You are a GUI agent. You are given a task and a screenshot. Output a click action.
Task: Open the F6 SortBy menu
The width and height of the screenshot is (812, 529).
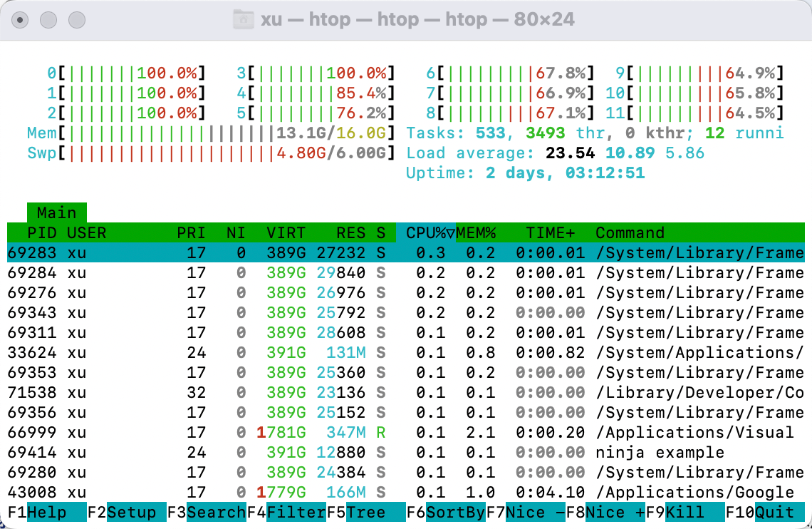pyautogui.click(x=446, y=513)
